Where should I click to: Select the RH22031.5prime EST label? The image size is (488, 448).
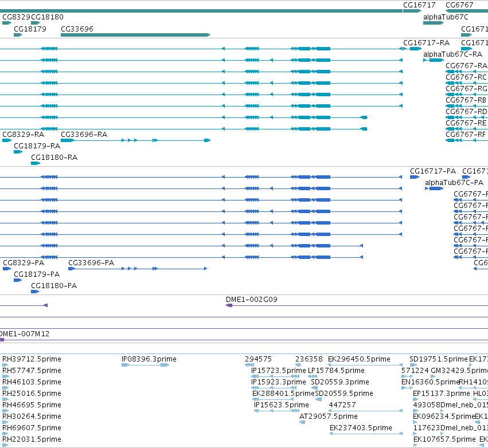point(32,439)
